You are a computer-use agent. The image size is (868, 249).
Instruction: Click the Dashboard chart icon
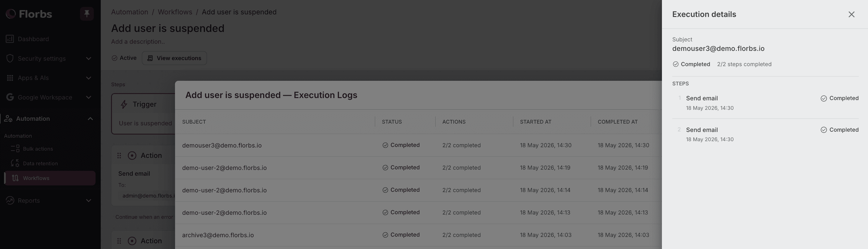point(10,39)
